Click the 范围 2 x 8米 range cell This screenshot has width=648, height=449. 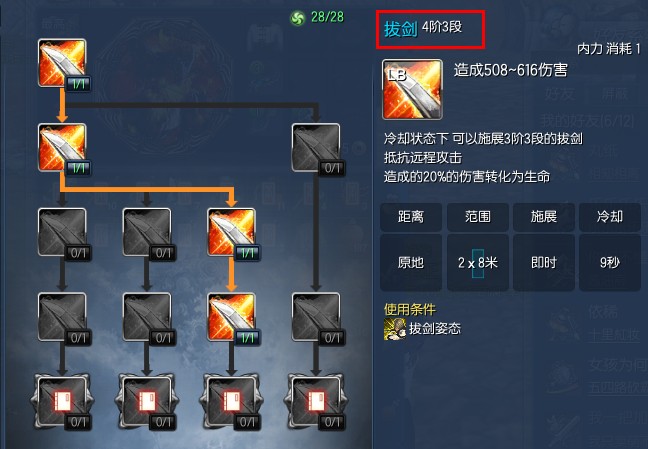tap(478, 247)
